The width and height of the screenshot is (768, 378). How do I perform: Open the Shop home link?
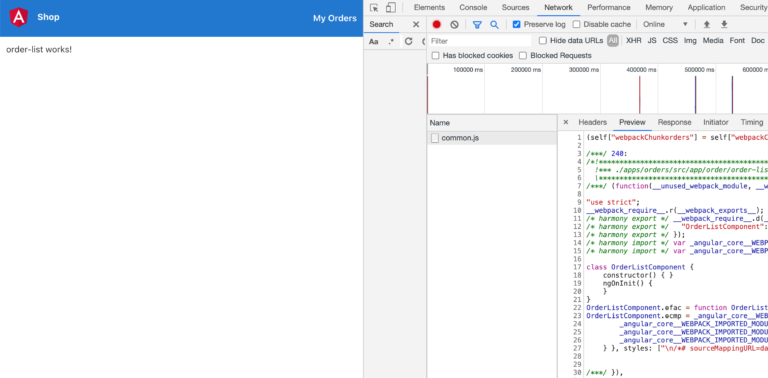tap(48, 17)
